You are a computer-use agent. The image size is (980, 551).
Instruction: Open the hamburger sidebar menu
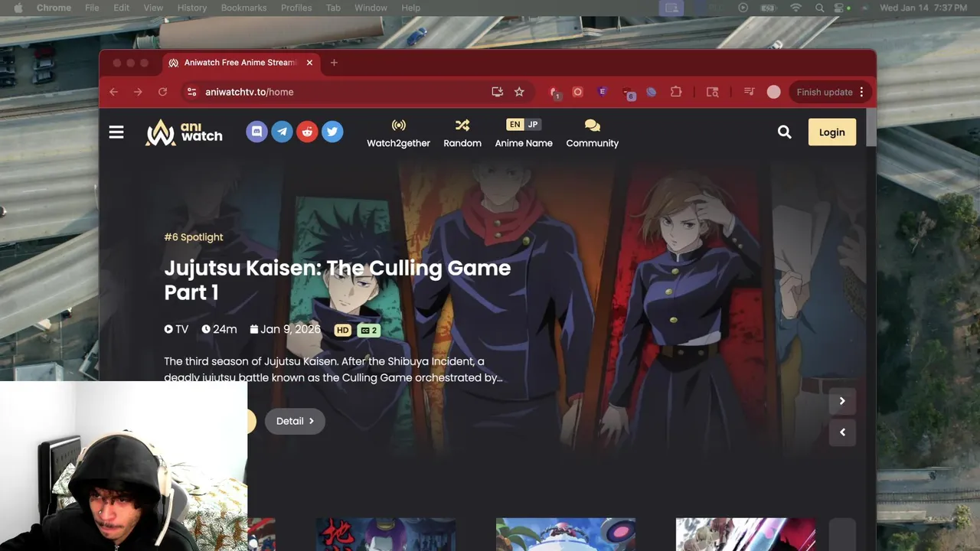(116, 132)
